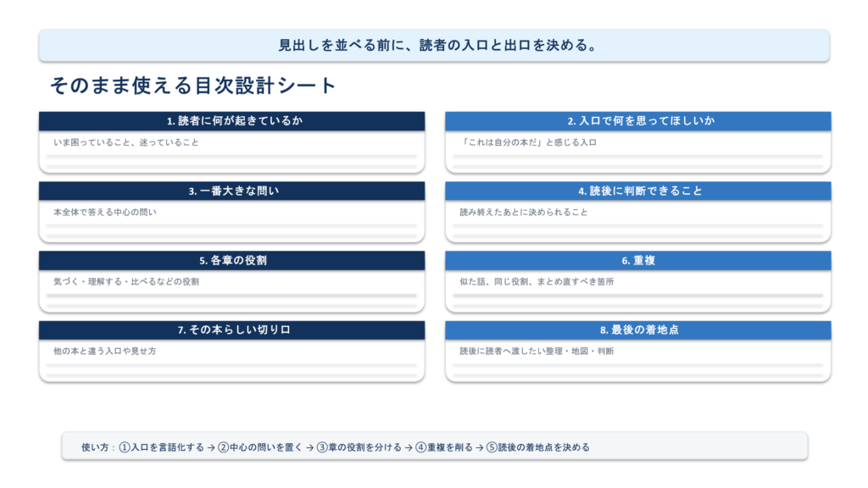Click step ④重複を削る
Viewport: 868px width, 488px height.
444,447
